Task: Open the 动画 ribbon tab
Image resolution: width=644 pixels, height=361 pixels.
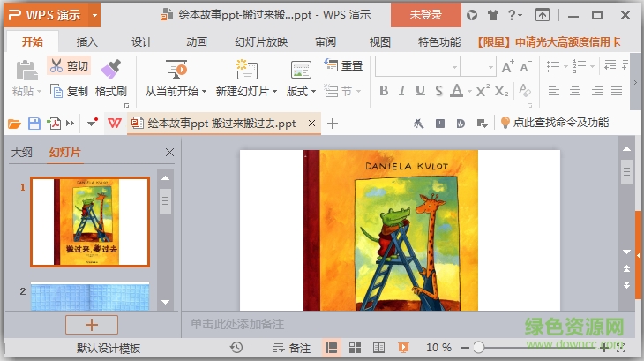Action: pyautogui.click(x=197, y=41)
